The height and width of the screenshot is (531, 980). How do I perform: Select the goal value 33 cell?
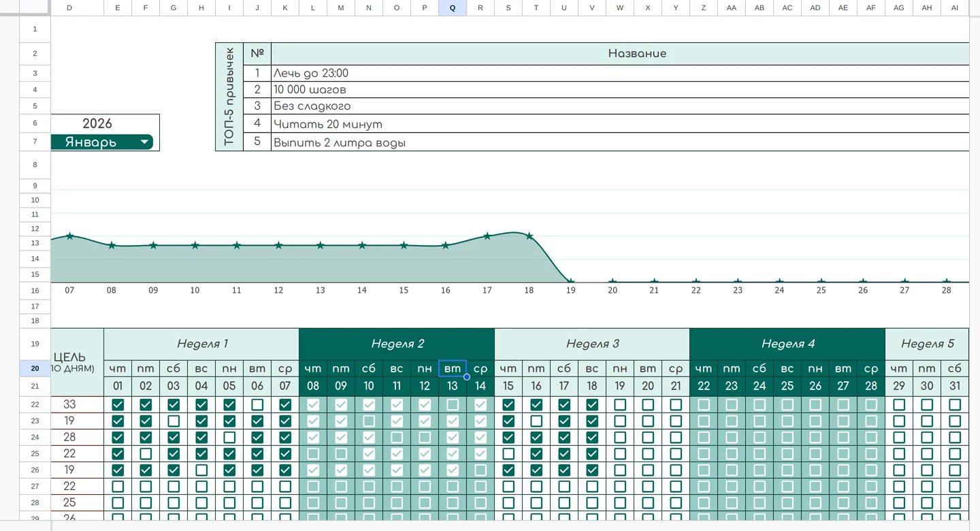pos(69,404)
